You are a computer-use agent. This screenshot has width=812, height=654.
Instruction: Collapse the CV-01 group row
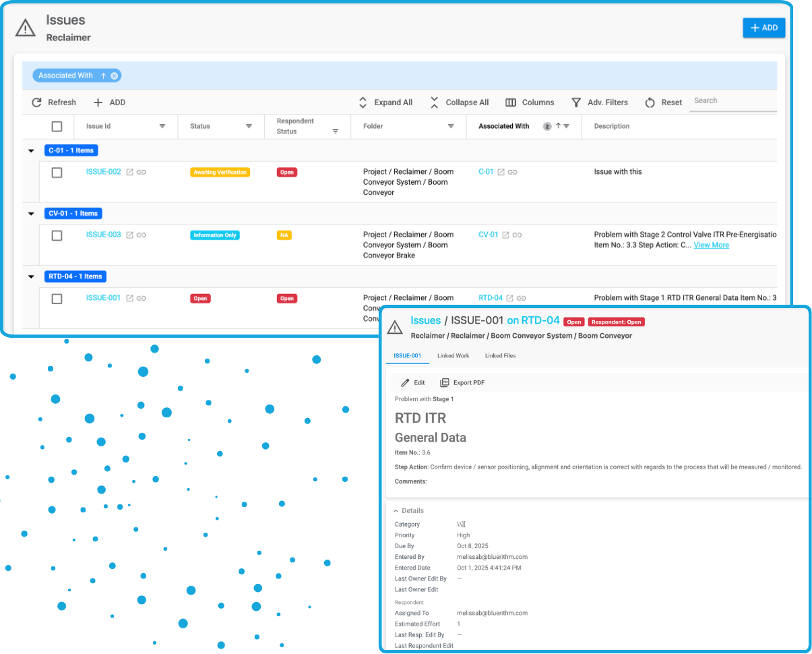[x=31, y=214]
